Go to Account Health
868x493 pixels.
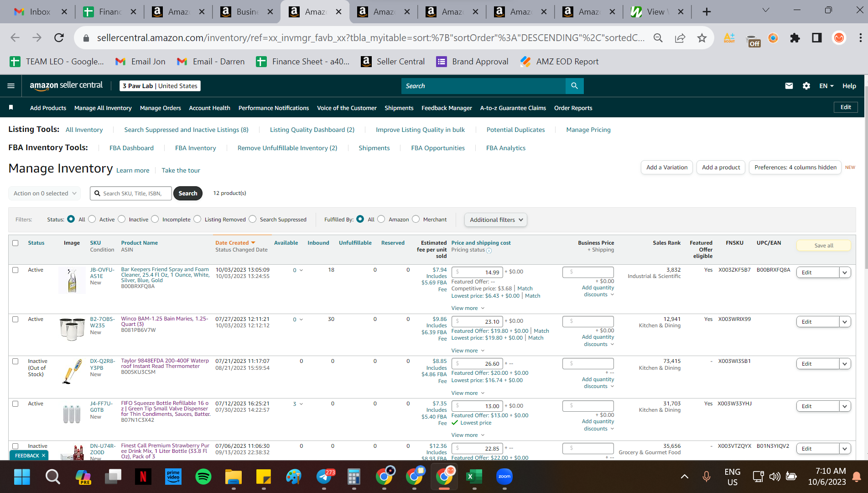(x=209, y=108)
